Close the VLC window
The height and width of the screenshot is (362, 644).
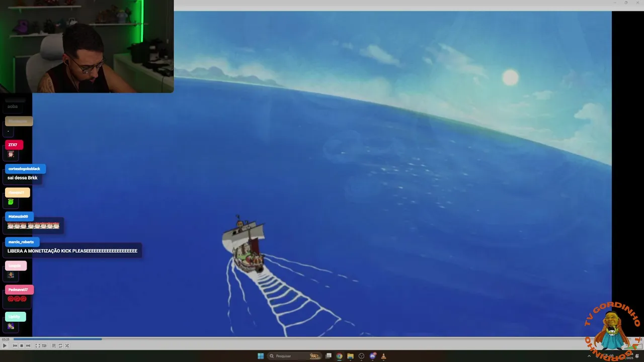637,3
